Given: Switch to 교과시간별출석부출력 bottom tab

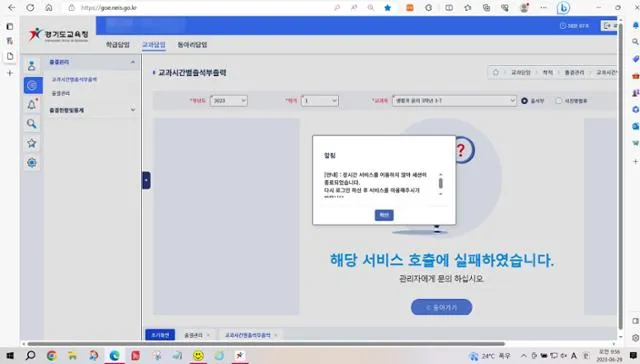Looking at the screenshot, I should point(247,335).
